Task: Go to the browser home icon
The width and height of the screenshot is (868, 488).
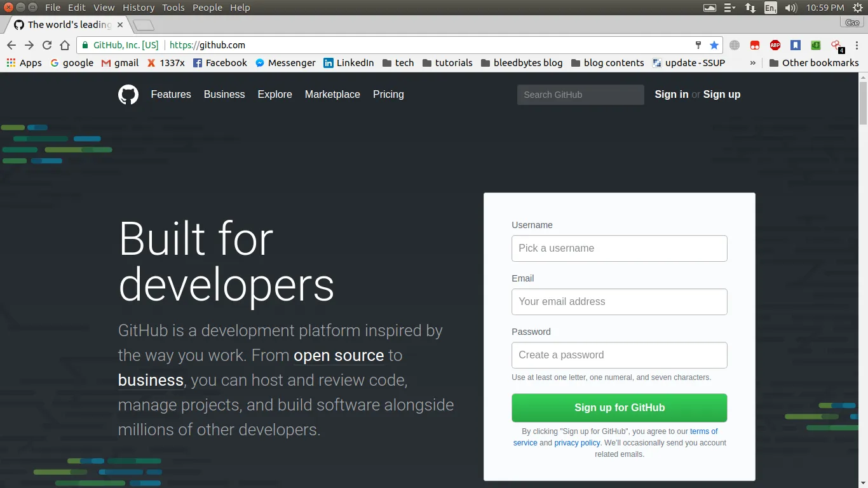Action: tap(64, 45)
